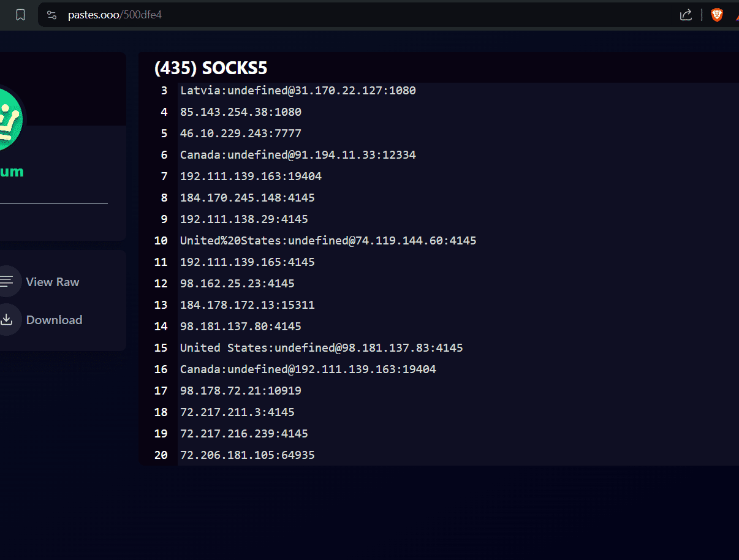739x560 pixels.
Task: Click the View Raw text label
Action: 53,282
